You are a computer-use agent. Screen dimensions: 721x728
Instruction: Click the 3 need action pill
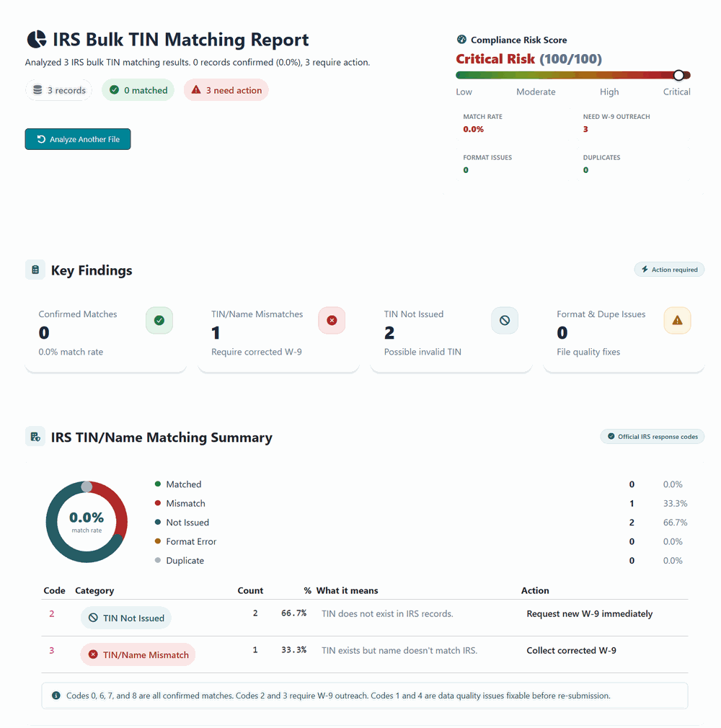(x=226, y=90)
